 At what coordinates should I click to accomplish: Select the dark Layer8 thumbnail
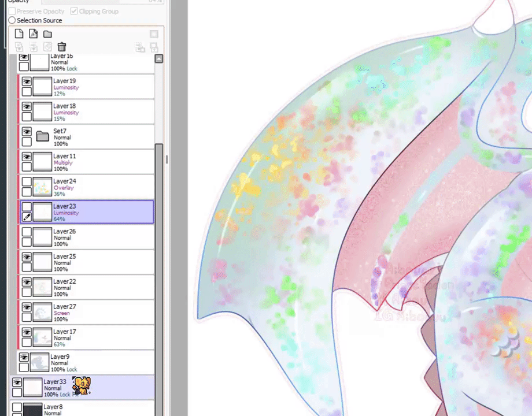32,409
